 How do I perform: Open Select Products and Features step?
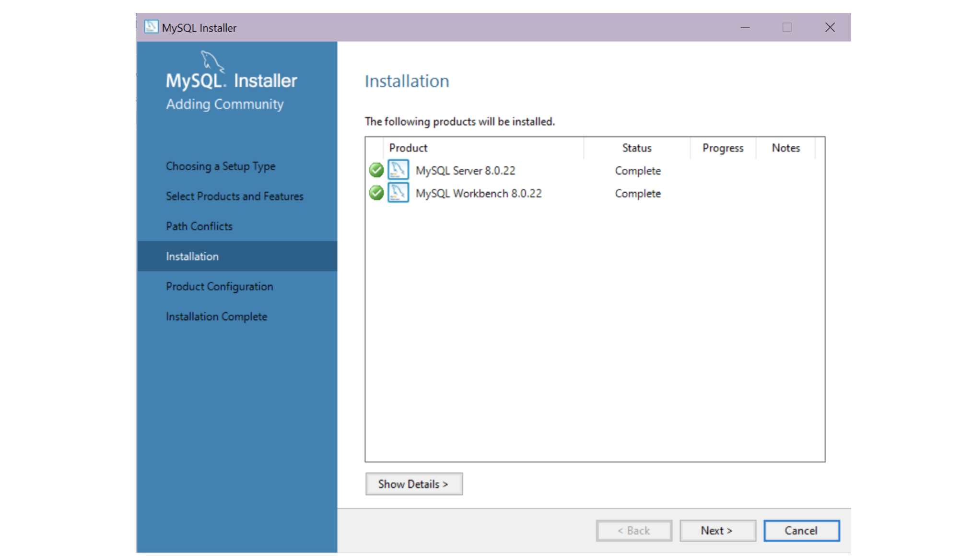click(234, 196)
